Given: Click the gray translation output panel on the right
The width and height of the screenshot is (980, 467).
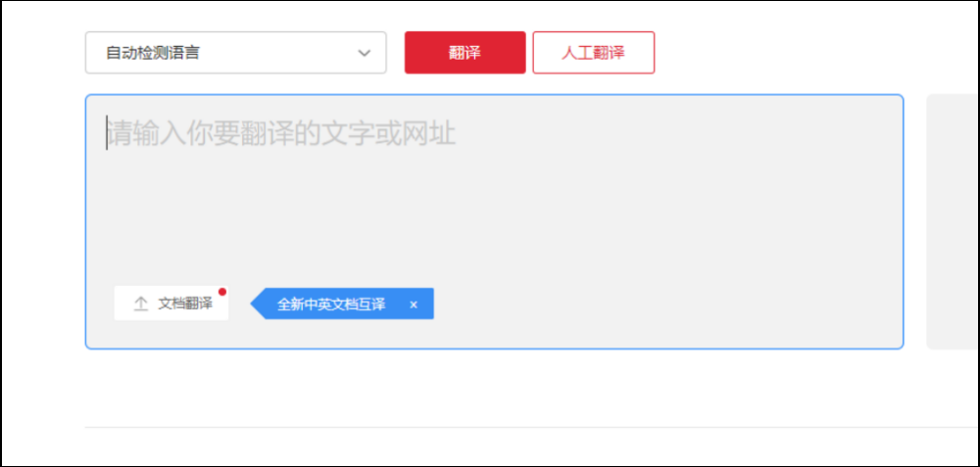Looking at the screenshot, I should (952, 221).
